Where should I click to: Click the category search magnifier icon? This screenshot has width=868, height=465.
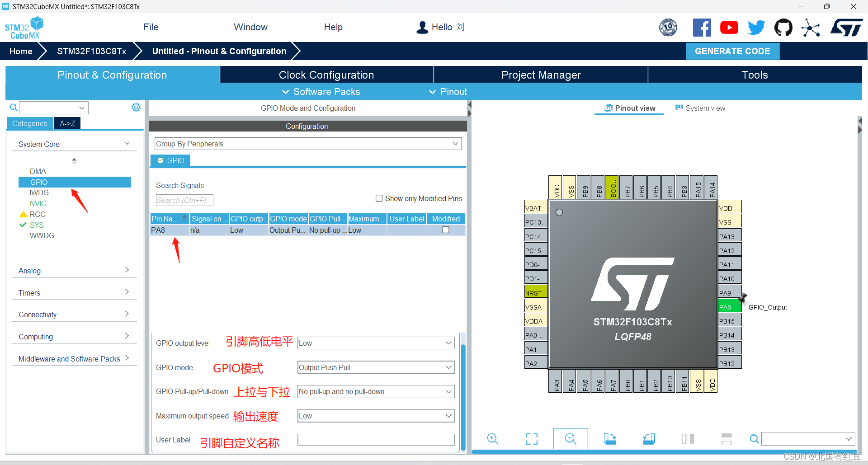click(x=14, y=108)
